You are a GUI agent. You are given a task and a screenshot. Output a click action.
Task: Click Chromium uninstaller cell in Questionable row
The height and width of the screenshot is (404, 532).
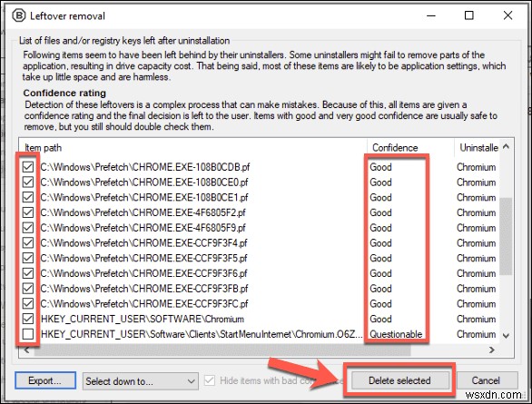pos(477,334)
